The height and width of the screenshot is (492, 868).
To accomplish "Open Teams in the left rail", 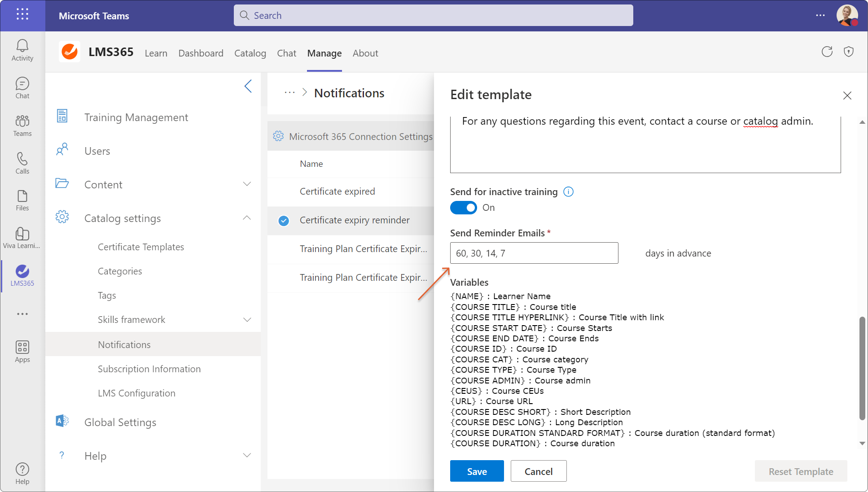I will click(22, 126).
